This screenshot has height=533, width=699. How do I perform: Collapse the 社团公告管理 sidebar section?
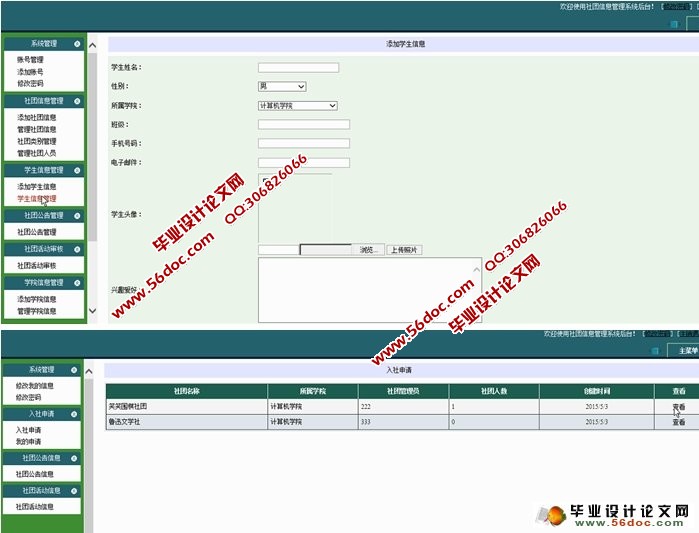(x=77, y=216)
